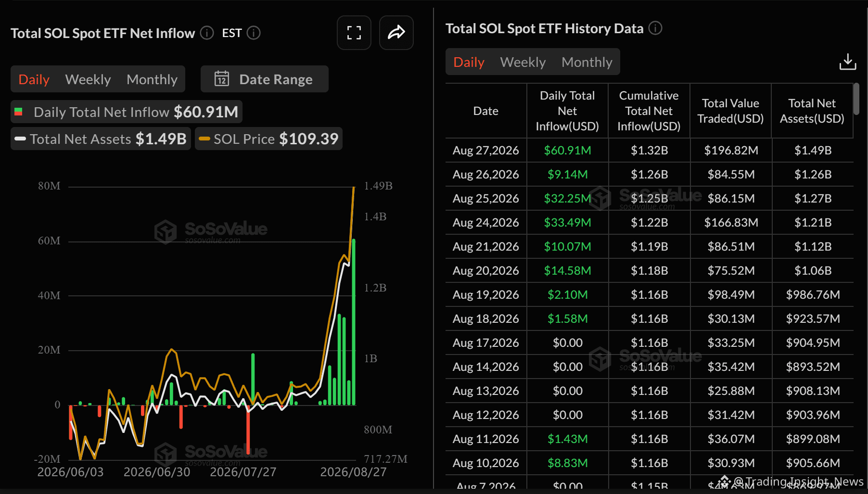Image resolution: width=868 pixels, height=494 pixels.
Task: Click the $14.58M inflow cell
Action: click(568, 271)
